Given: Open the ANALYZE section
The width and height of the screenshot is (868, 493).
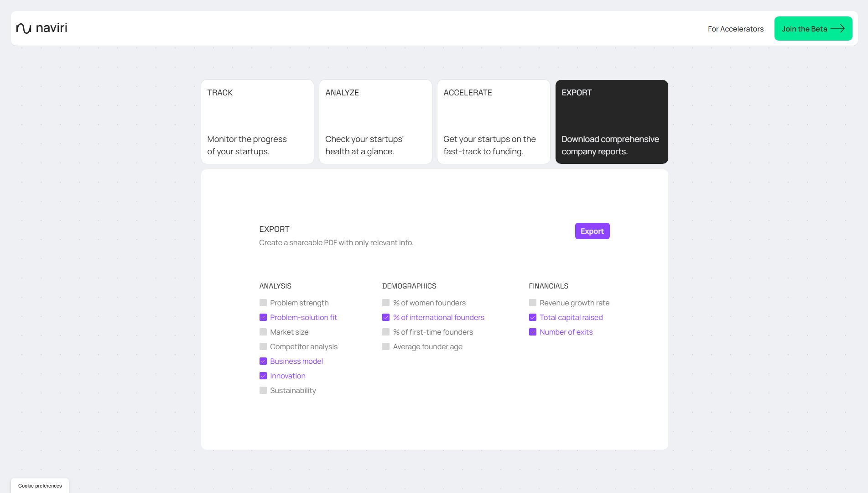Looking at the screenshot, I should [375, 121].
